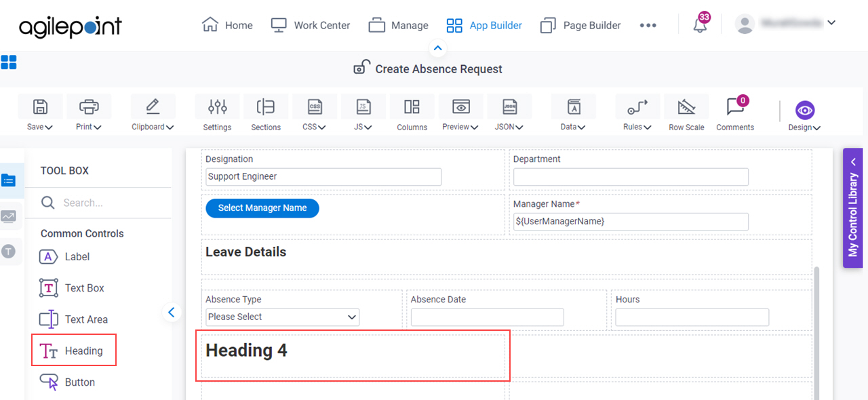Click the Common Controls section title
The width and height of the screenshot is (868, 400).
[82, 233]
